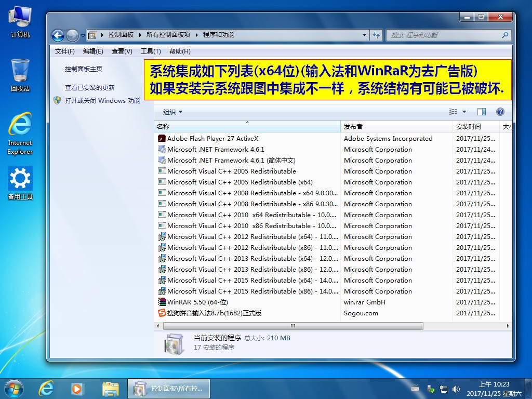Select Visual C++ 2008 Redistributable x64 row

pyautogui.click(x=332, y=193)
